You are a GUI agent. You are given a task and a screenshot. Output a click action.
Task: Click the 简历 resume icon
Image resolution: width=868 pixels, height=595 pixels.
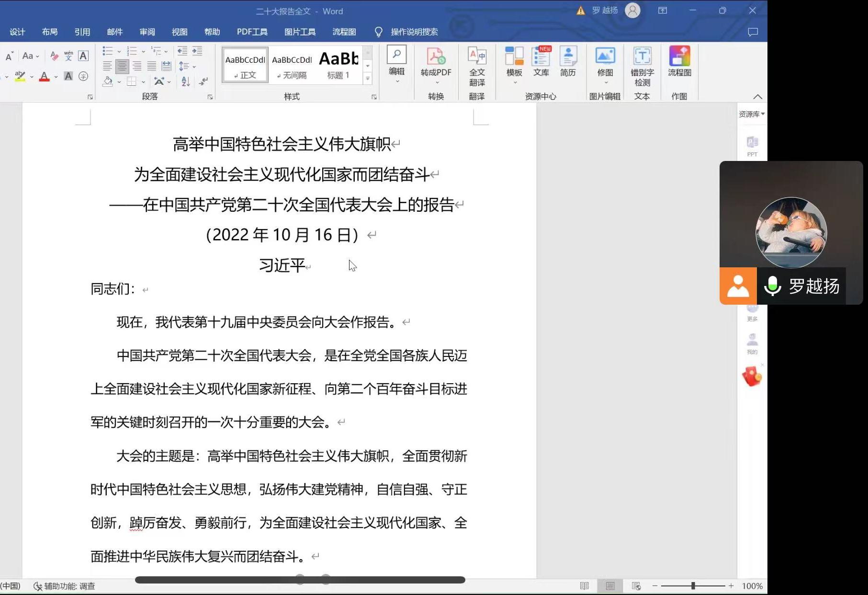tap(568, 57)
